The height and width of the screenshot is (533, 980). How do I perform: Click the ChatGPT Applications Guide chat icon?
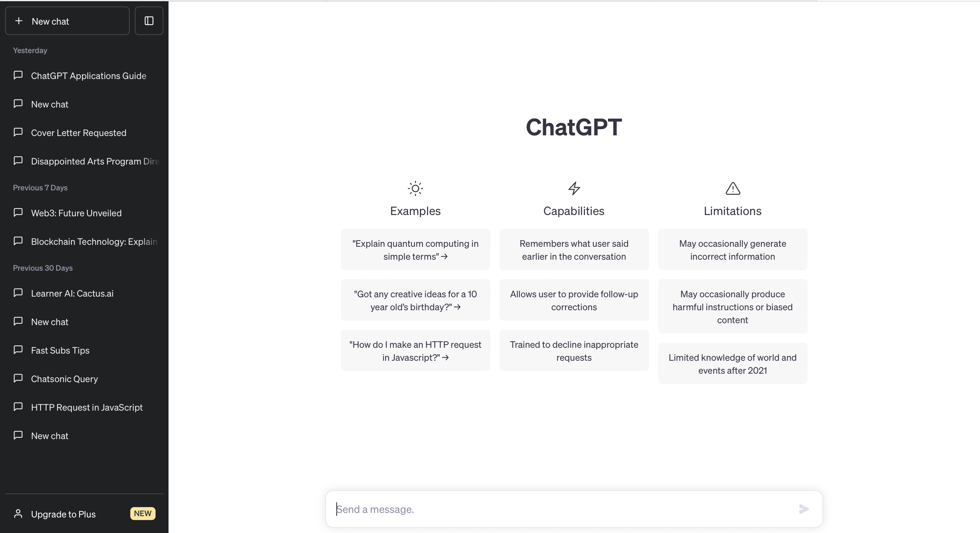click(x=18, y=75)
